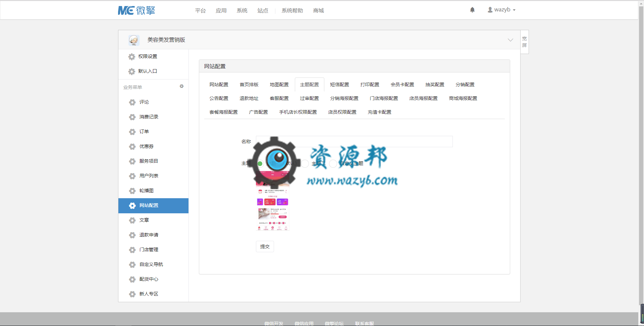Switch to the 地图配置 tab

point(279,85)
